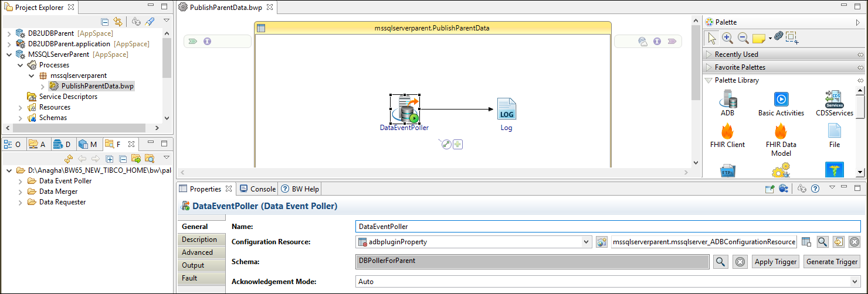Collapse the MSSQLServerParent project node
868x294 pixels.
pyautogui.click(x=9, y=54)
